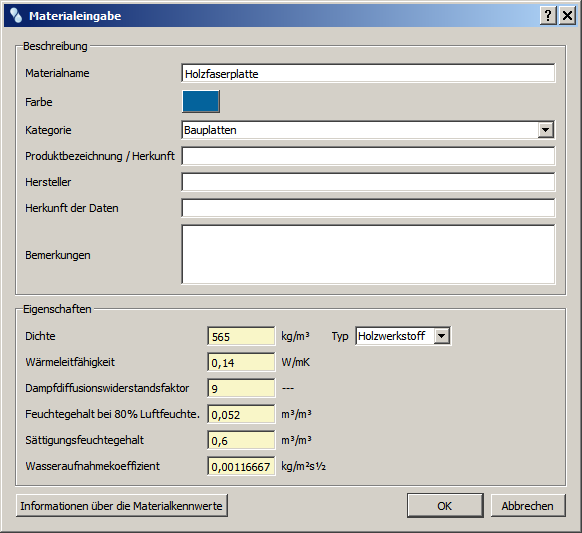This screenshot has width=582, height=533.
Task: Click the Wasseraufnahmekoeffizient label
Action: (92, 466)
